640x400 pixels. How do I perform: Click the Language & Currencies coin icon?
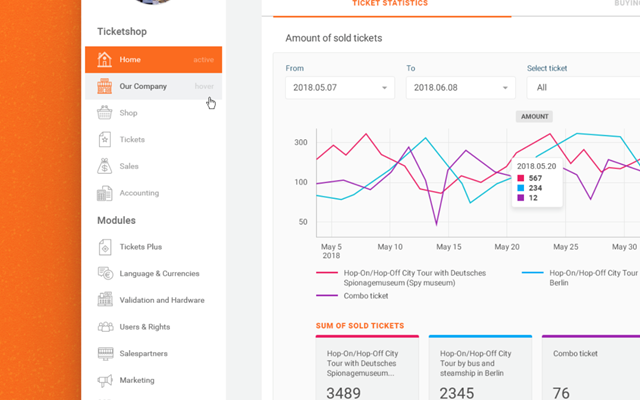pos(105,273)
